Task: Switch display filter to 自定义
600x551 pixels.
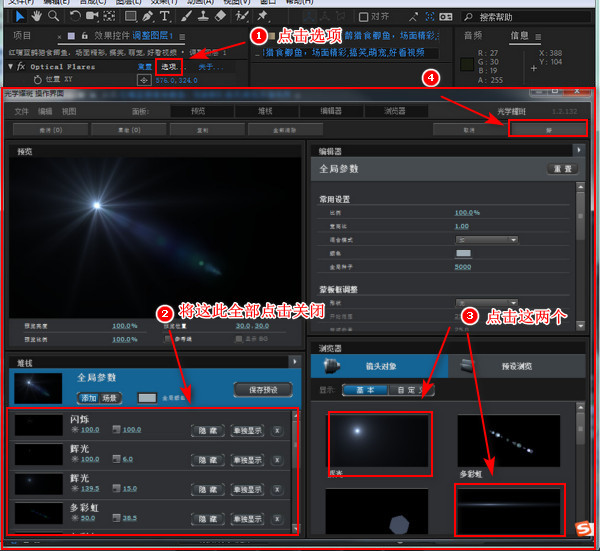Action: point(411,390)
